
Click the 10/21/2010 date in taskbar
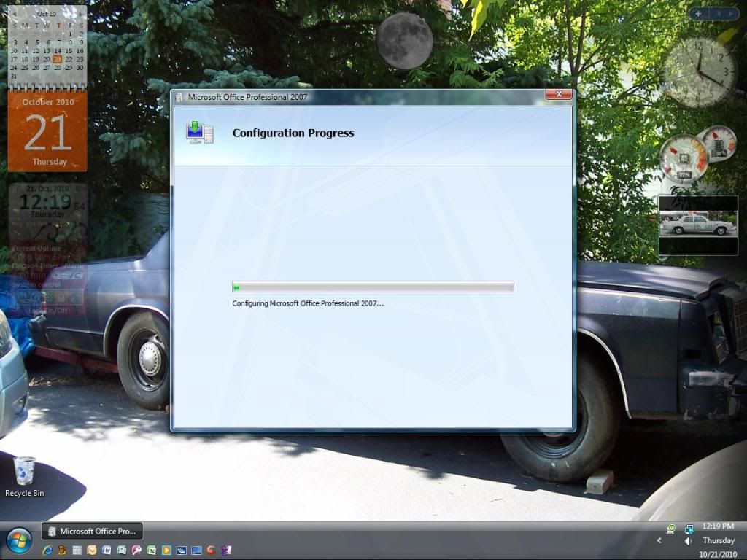pos(718,554)
